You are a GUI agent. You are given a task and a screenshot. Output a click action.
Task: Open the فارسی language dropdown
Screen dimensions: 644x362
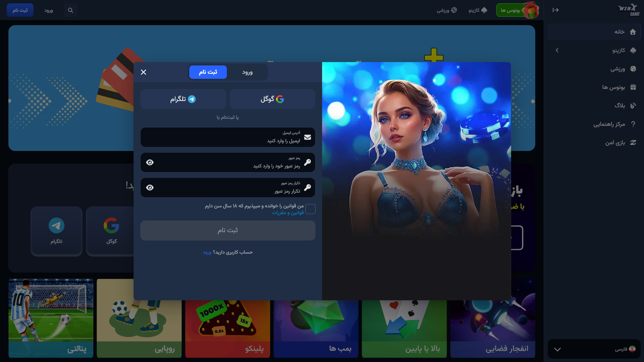594,349
